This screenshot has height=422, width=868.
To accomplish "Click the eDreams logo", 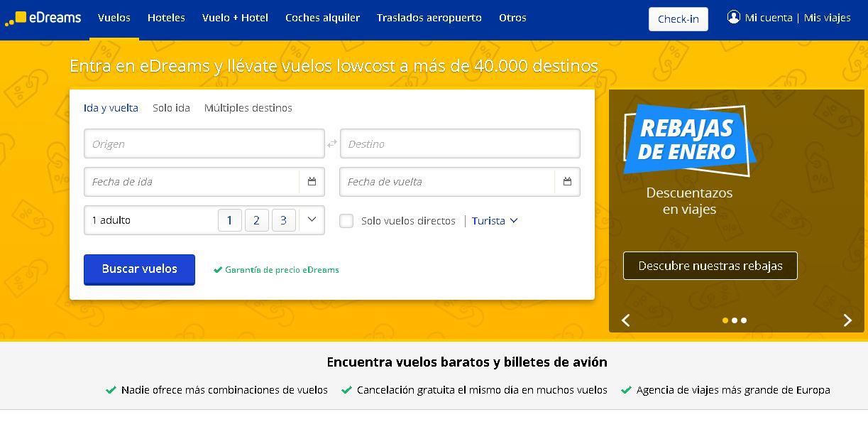I will pyautogui.click(x=43, y=18).
